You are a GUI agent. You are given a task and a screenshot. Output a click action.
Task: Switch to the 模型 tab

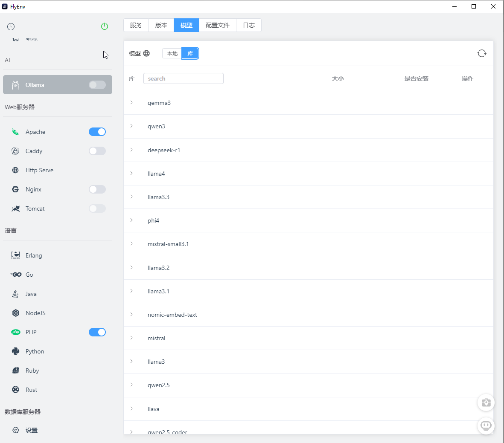186,25
